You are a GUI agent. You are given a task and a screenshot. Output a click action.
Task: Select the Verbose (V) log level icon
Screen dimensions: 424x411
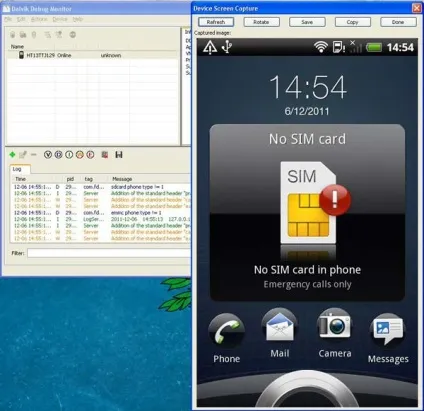48,155
